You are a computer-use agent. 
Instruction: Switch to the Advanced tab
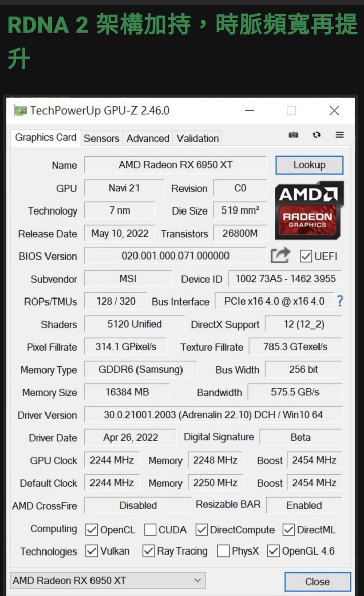click(148, 138)
